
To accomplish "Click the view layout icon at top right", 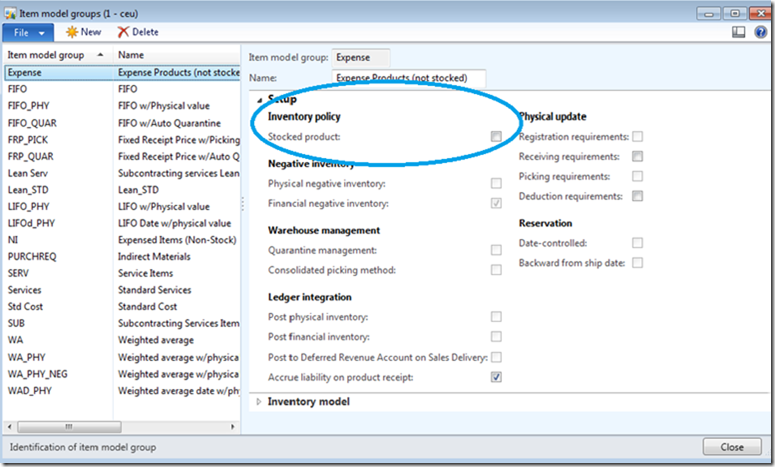I will tap(739, 32).
